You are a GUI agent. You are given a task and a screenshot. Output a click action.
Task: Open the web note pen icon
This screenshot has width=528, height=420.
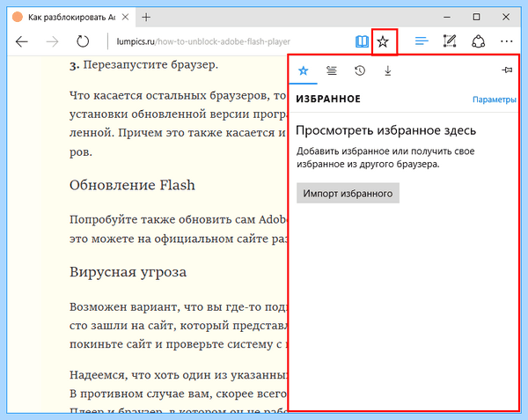click(x=450, y=41)
